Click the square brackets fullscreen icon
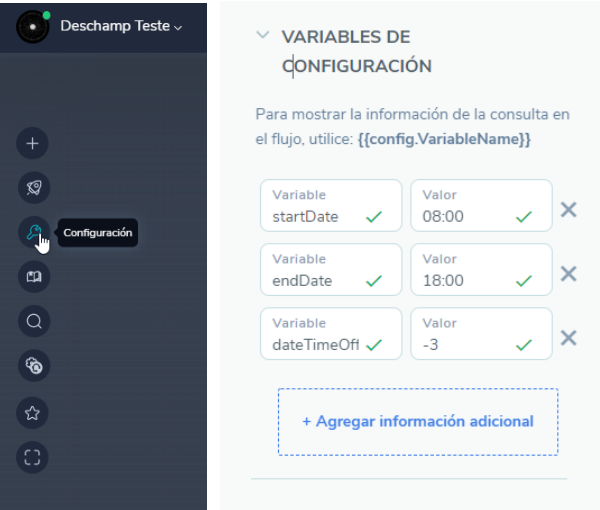 pos(33,457)
